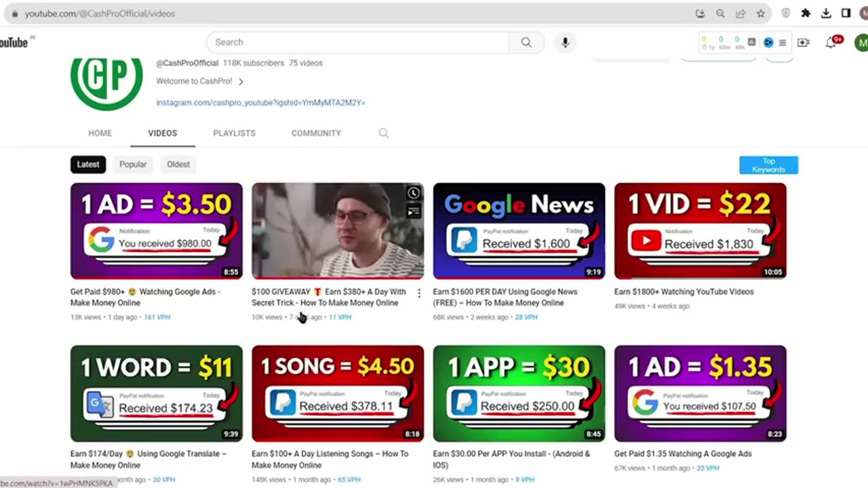868x488 pixels.
Task: Open the PLAYLISTS tab
Action: [234, 133]
